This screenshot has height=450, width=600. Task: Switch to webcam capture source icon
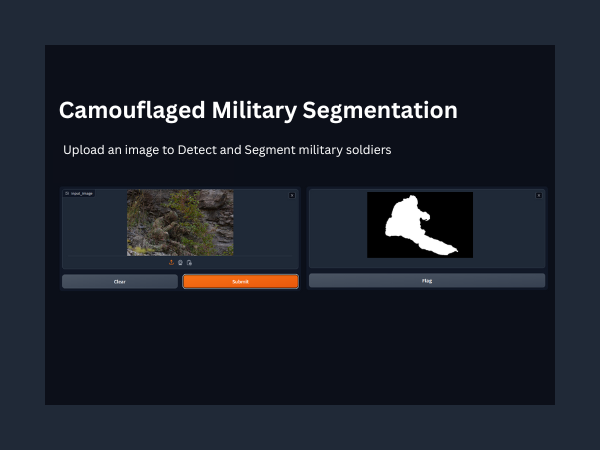(x=180, y=262)
